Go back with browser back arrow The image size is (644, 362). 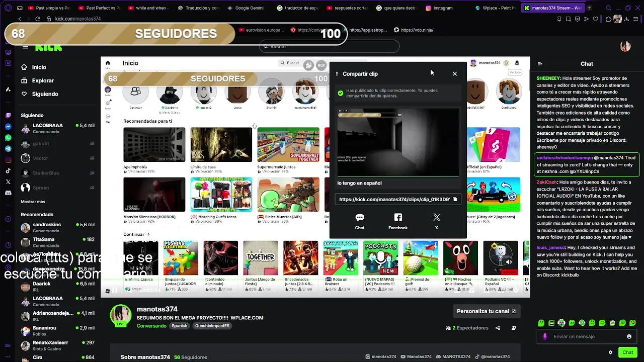[x=20, y=19]
